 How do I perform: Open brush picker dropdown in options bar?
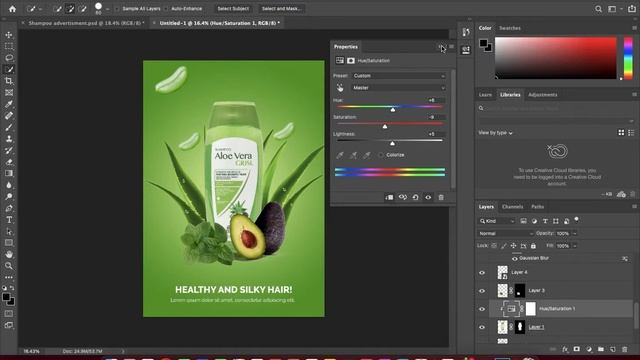pyautogui.click(x=107, y=9)
